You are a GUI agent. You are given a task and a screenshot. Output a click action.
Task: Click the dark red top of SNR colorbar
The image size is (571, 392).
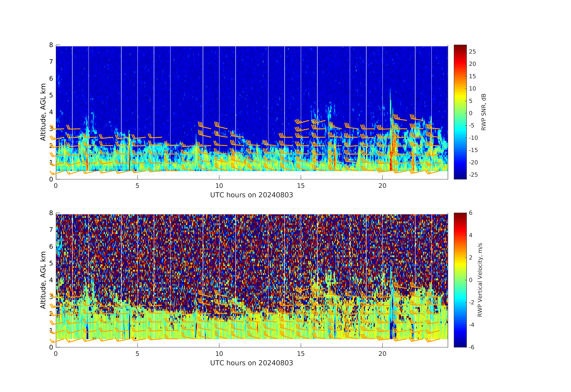pyautogui.click(x=460, y=47)
